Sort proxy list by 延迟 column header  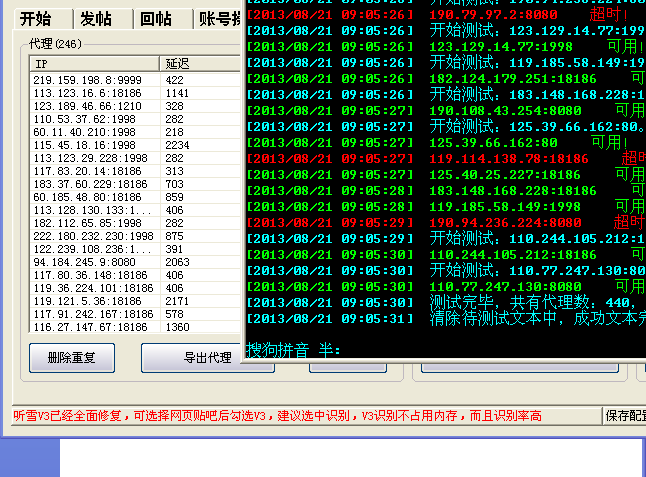(x=200, y=63)
